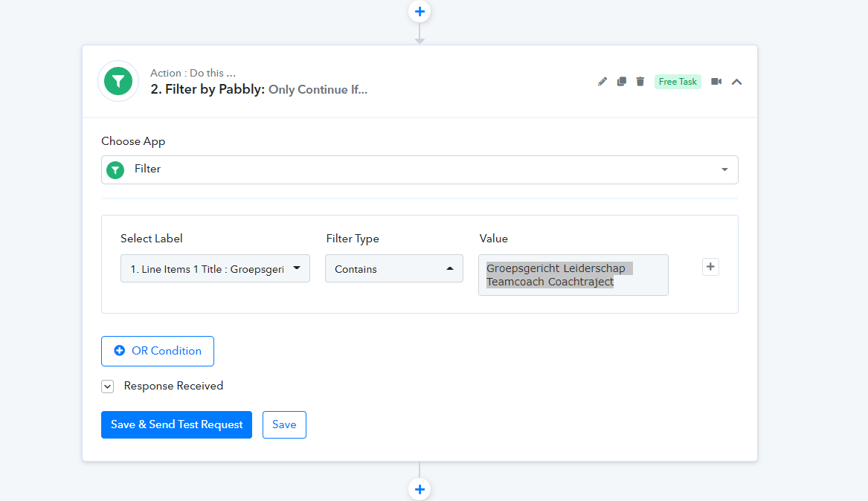
Task: Add a step above the Filter action
Action: [419, 12]
